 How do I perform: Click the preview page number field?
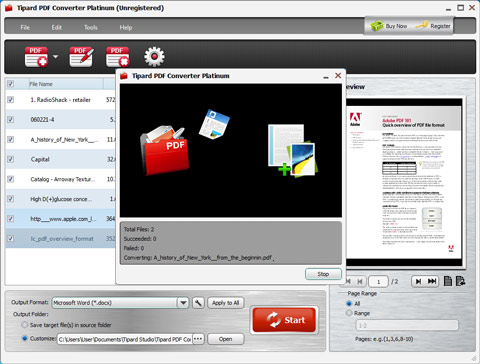point(378,282)
